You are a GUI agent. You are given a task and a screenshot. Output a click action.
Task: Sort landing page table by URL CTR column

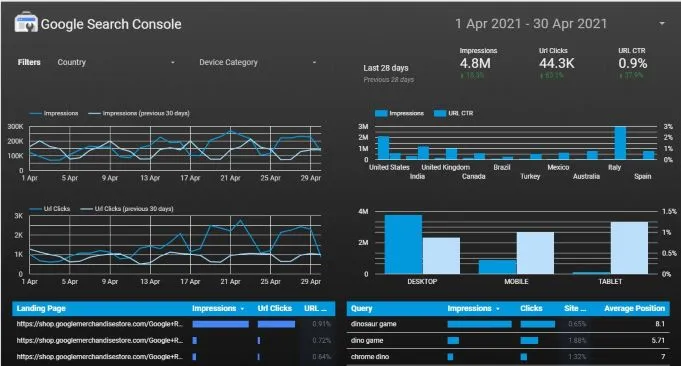point(315,308)
